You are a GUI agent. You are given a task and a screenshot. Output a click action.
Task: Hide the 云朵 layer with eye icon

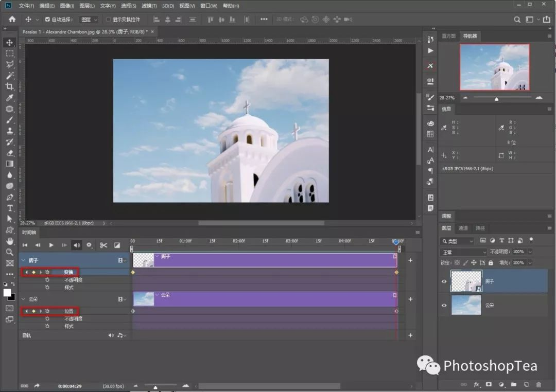click(x=444, y=305)
